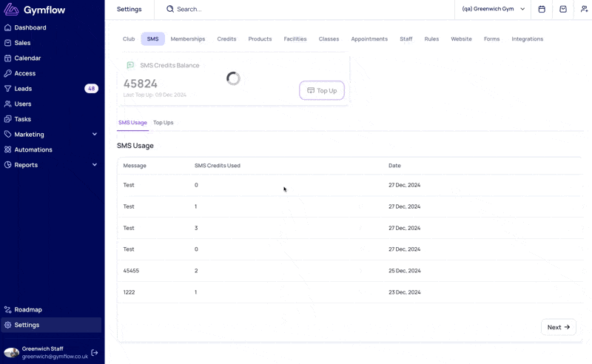Open the Integrations settings tab

click(x=527, y=39)
